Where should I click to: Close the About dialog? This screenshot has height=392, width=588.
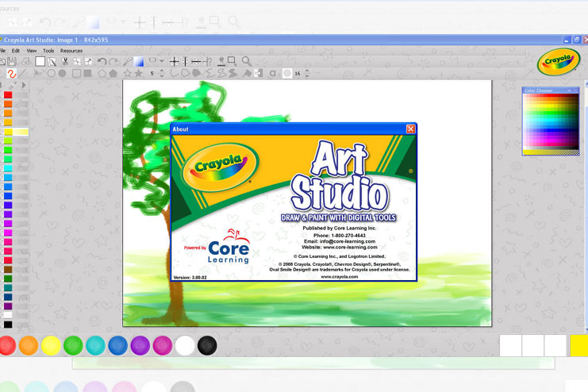click(410, 129)
